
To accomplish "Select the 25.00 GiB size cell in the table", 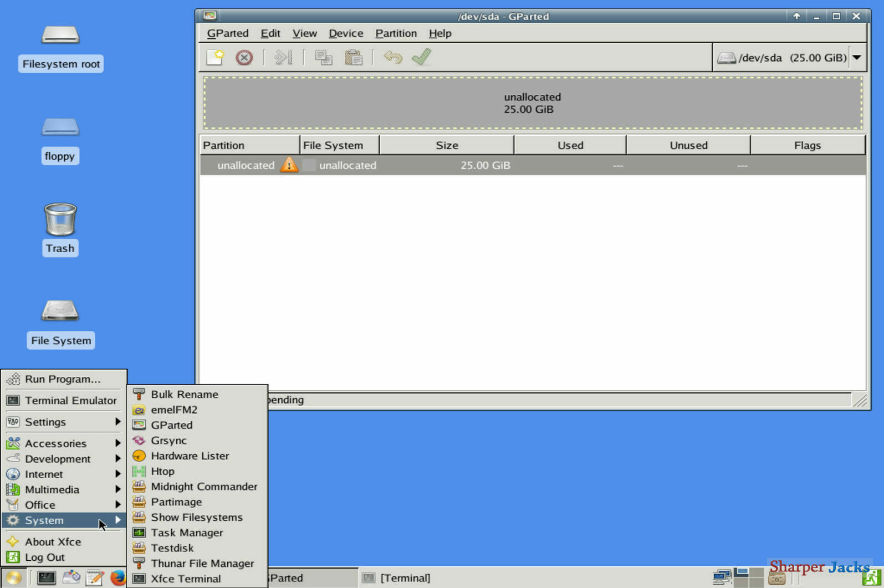I will [486, 165].
